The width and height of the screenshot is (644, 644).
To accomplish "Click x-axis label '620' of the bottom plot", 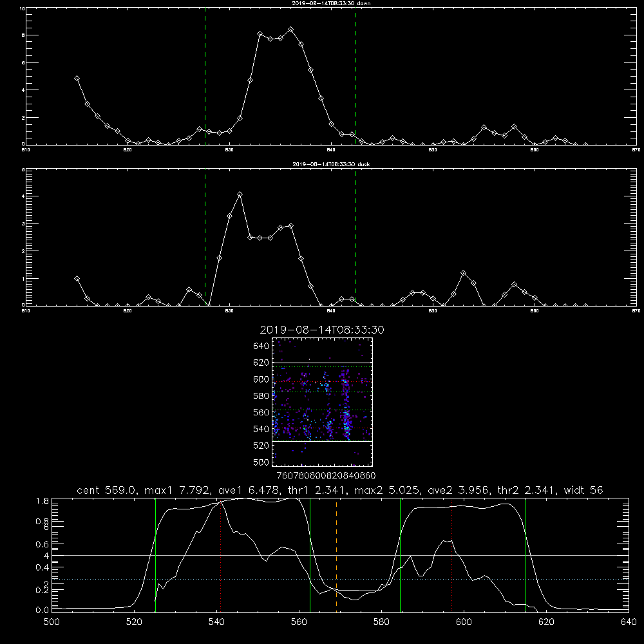I will click(x=546, y=622).
